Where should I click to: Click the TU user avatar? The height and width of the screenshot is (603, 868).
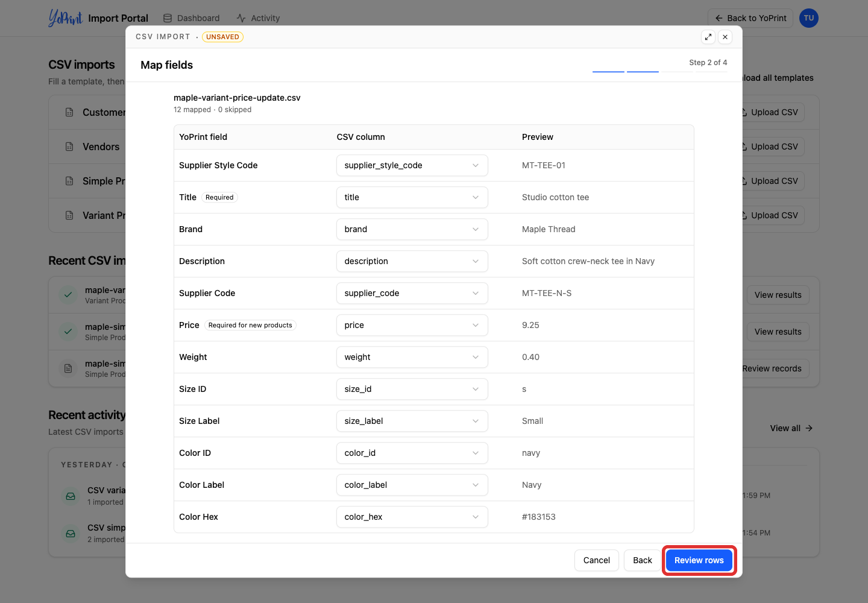(809, 18)
